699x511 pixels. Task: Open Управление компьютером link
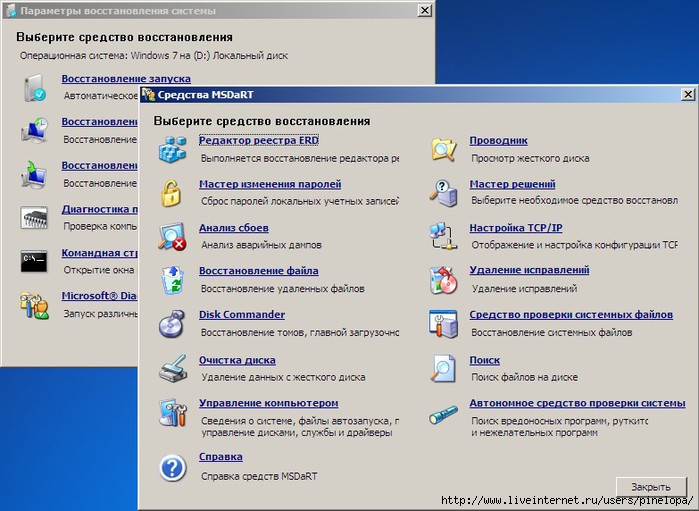[268, 403]
